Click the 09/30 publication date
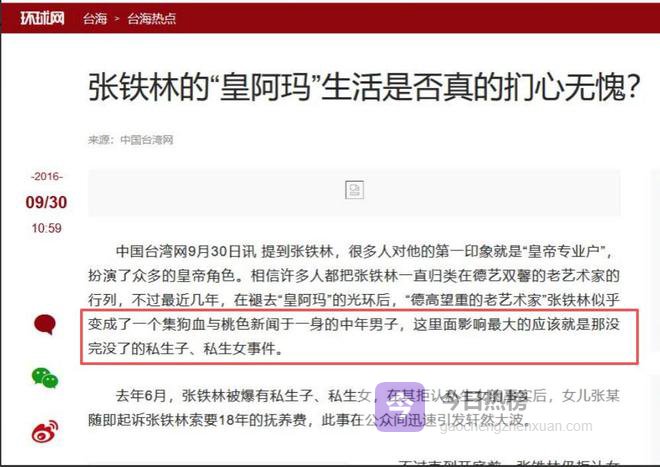Image resolution: width=660 pixels, height=467 pixels. click(46, 202)
